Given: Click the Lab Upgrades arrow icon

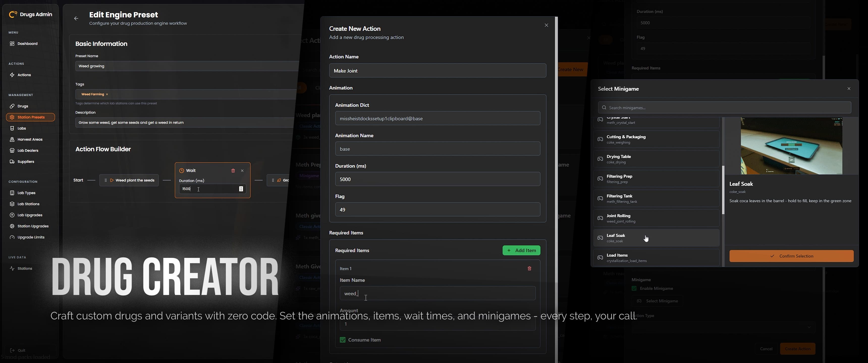Looking at the screenshot, I should 12,215.
